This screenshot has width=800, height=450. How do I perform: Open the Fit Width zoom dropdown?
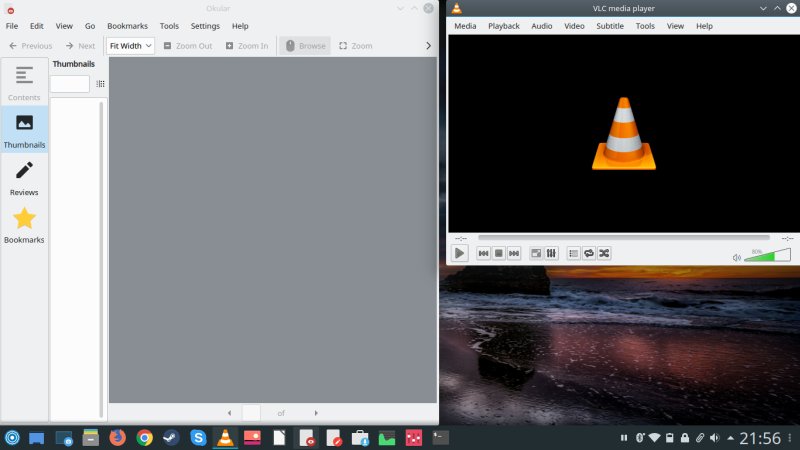[x=130, y=46]
